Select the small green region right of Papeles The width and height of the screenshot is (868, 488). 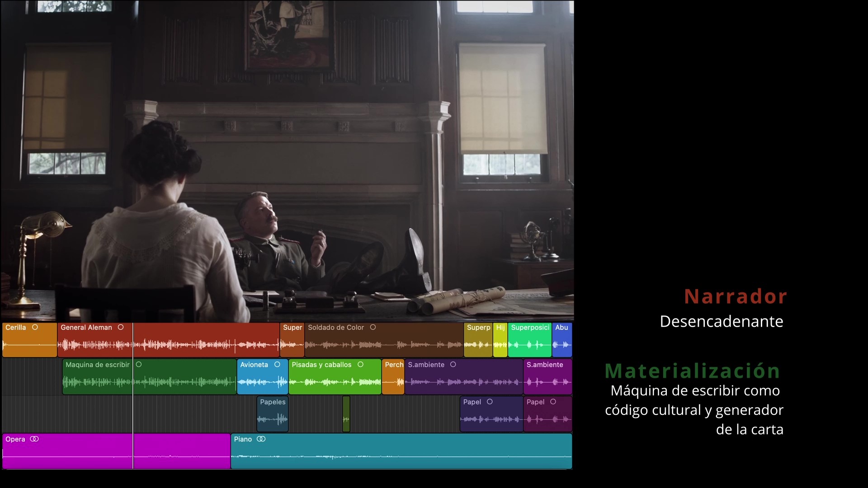pyautogui.click(x=346, y=414)
